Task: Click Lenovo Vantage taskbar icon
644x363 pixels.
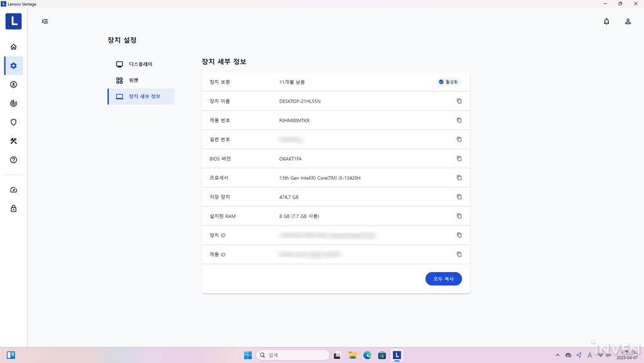Action: [397, 355]
